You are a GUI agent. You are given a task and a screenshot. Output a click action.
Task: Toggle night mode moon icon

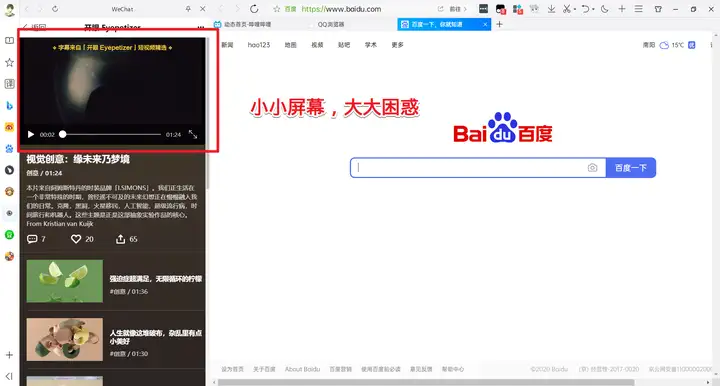[605, 9]
